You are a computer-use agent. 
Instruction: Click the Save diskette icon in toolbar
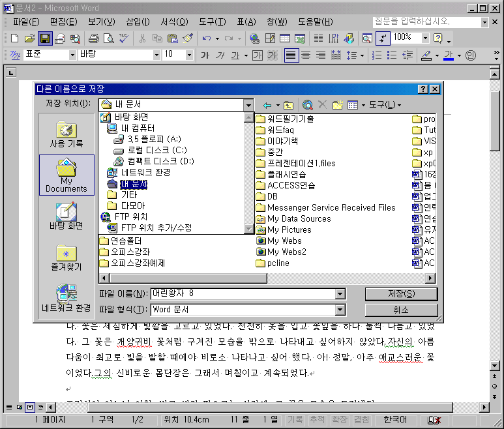(45, 38)
